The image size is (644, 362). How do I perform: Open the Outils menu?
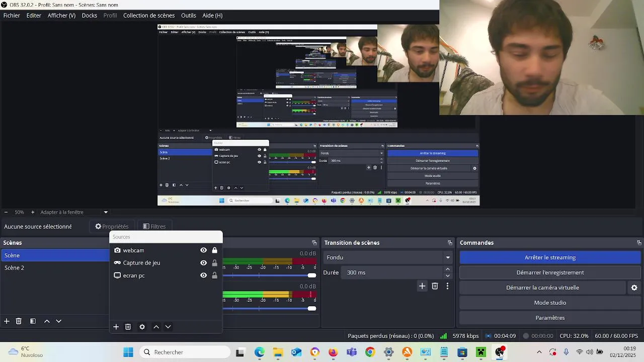click(x=189, y=16)
